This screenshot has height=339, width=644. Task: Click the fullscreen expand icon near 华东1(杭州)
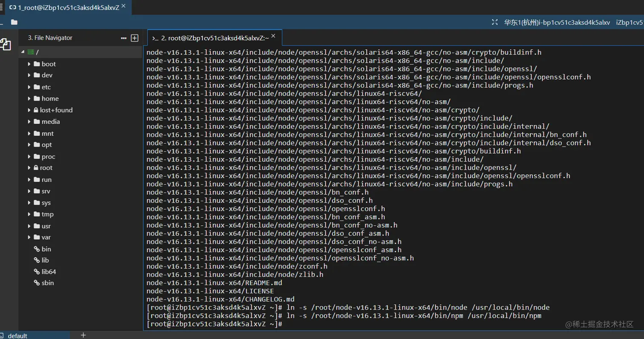pos(494,22)
